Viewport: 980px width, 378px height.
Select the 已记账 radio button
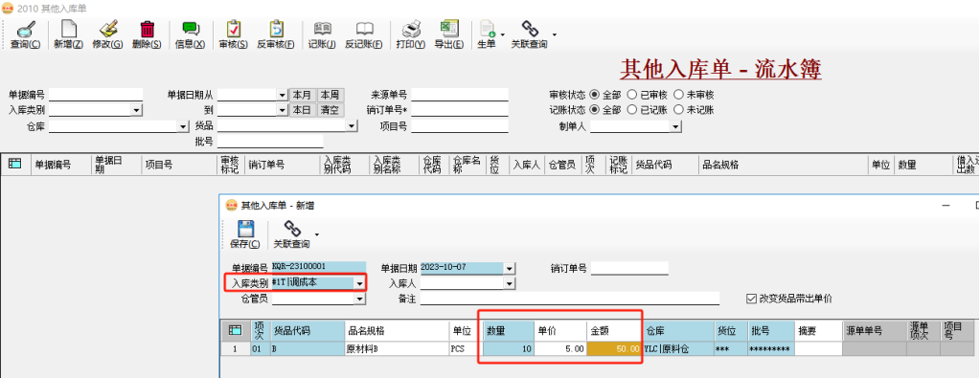click(632, 110)
